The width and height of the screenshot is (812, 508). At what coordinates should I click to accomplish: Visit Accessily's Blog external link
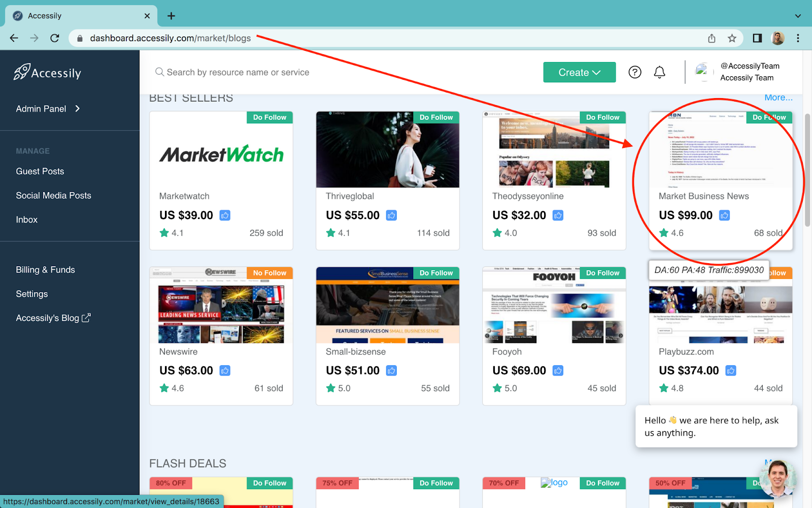[53, 318]
